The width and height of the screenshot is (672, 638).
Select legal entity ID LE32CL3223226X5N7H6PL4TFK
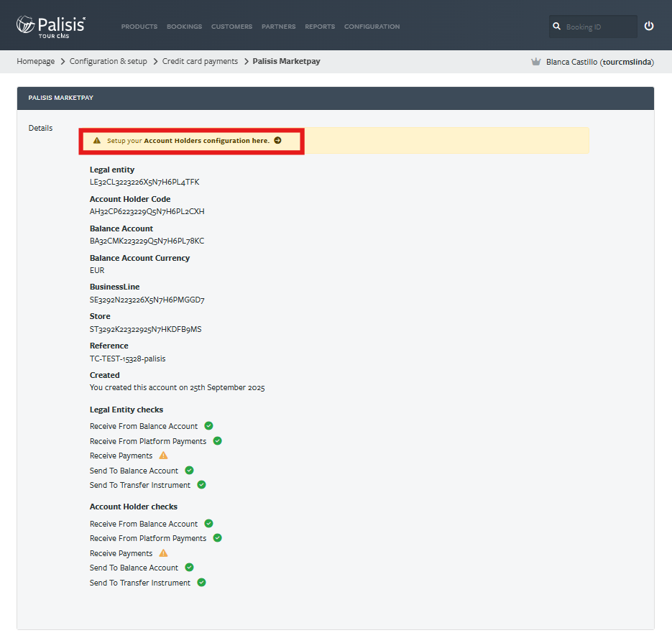tap(144, 182)
